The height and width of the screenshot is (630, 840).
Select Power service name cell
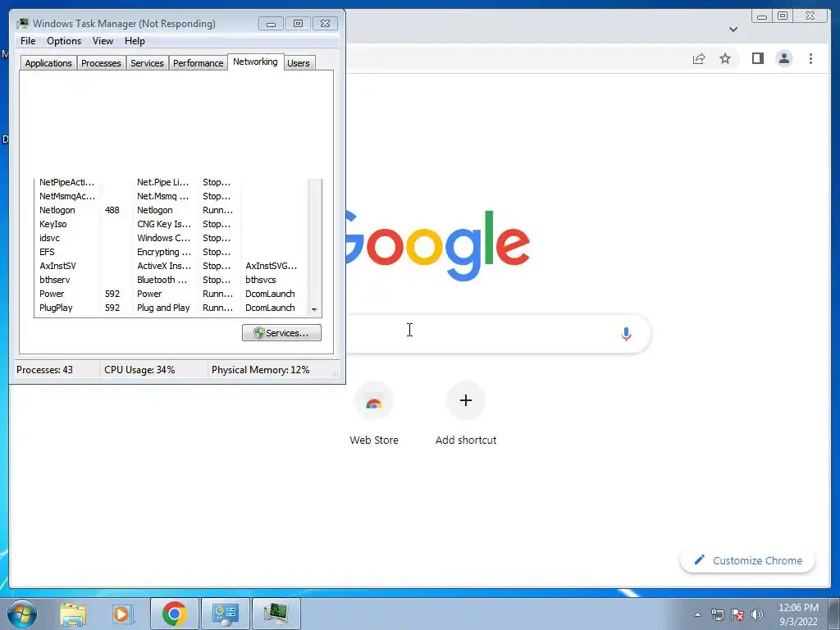(x=52, y=294)
